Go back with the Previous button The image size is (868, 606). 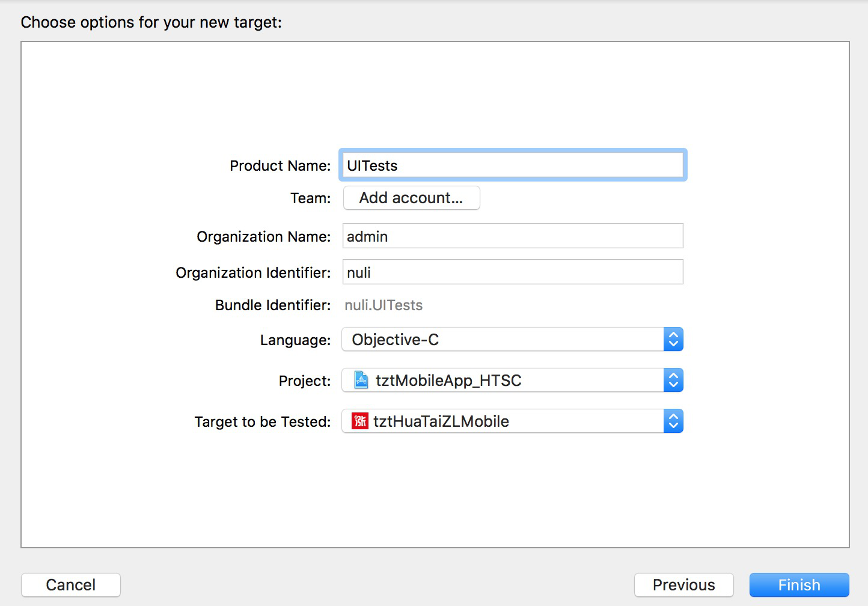pyautogui.click(x=683, y=585)
